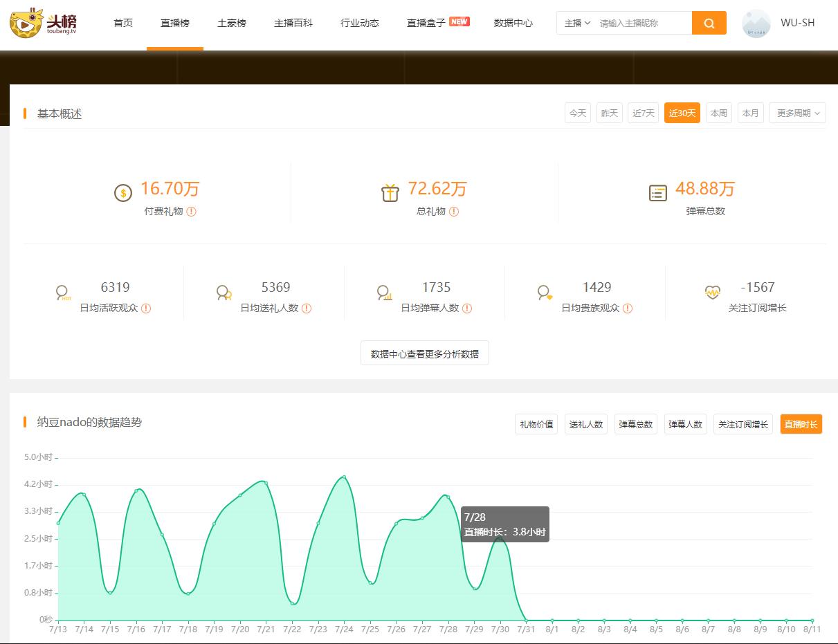Click the heart icon beside 关注订阅增长
838x644 pixels.
coord(713,292)
